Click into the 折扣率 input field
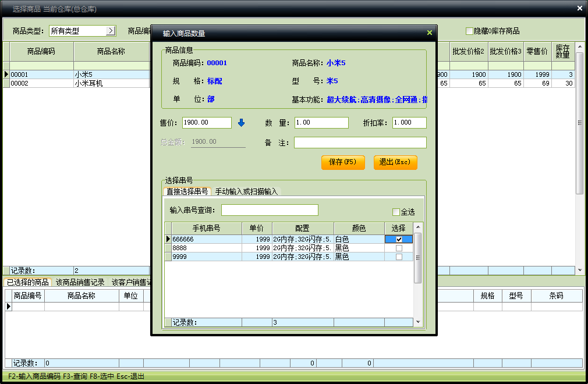This screenshot has height=384, width=588. tap(409, 123)
